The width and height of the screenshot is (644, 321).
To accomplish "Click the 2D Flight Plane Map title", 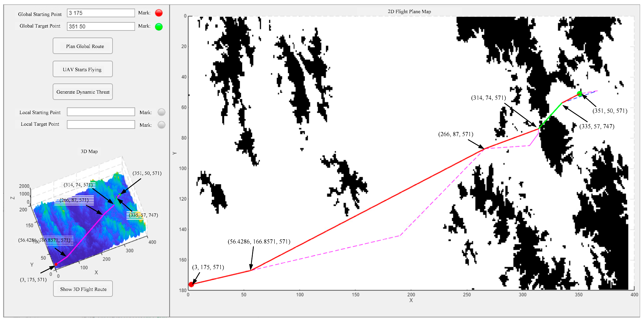I will 409,11.
